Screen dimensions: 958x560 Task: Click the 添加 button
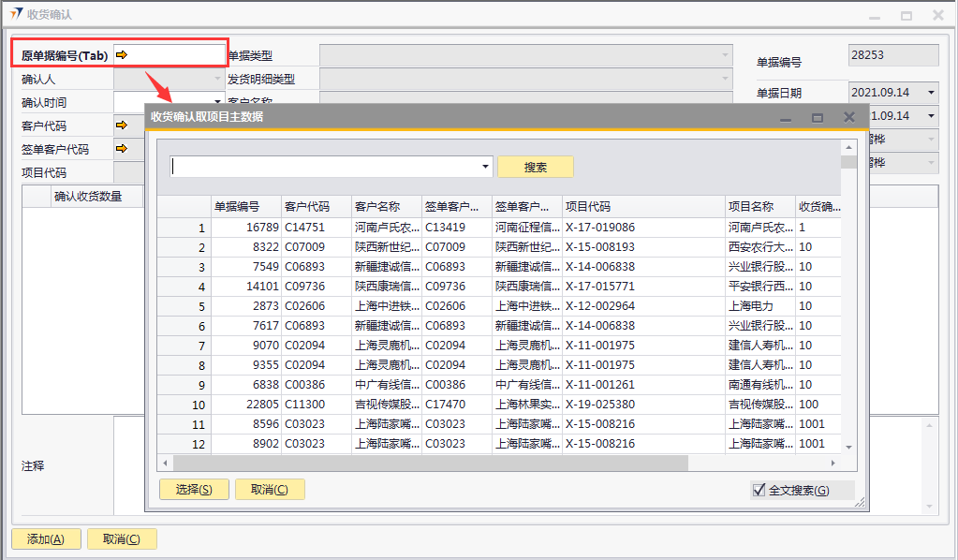45,538
